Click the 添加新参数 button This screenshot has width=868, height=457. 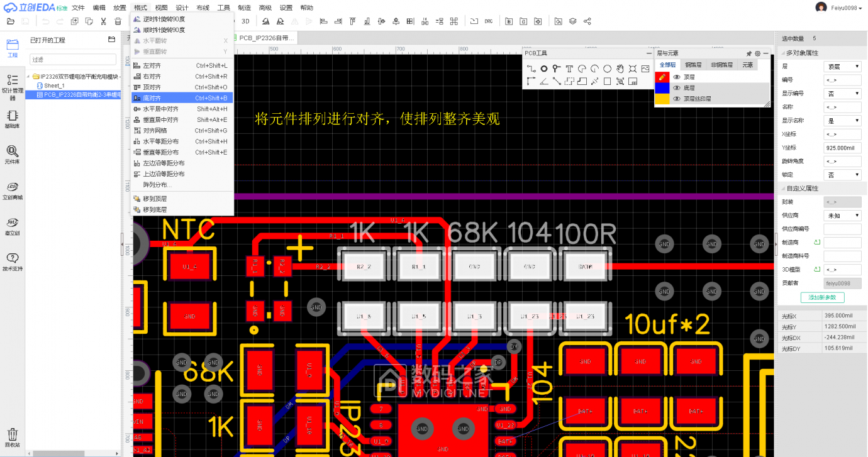pos(822,297)
